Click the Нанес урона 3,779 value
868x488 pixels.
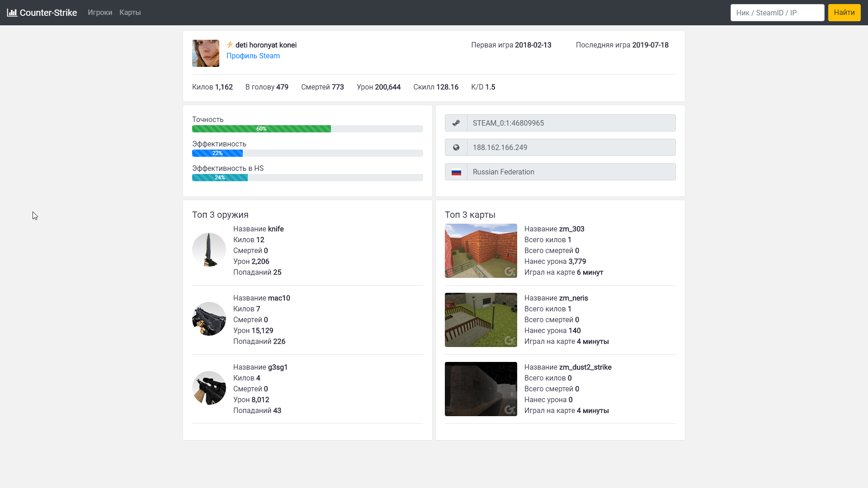[555, 262]
